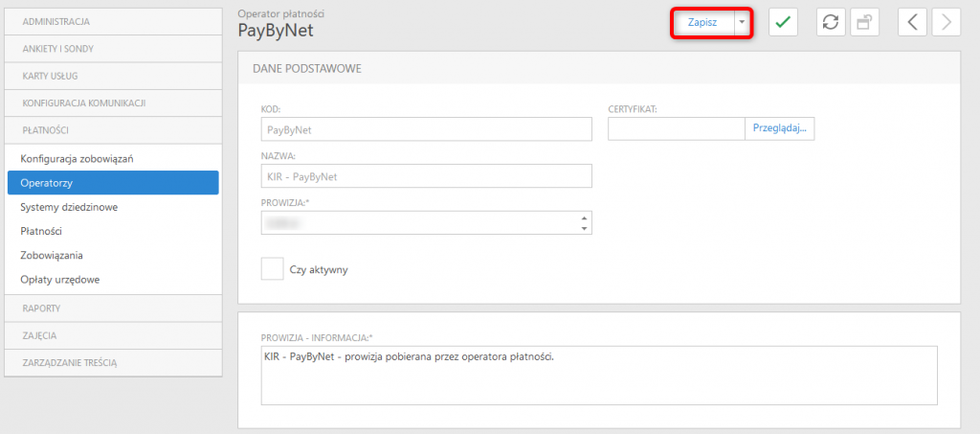Toggle the Czy aktywny checkbox

click(x=273, y=269)
